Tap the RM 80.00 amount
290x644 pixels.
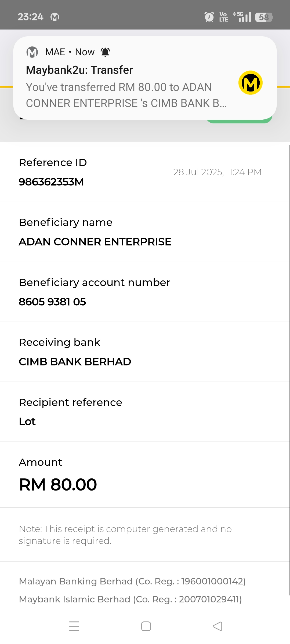58,485
